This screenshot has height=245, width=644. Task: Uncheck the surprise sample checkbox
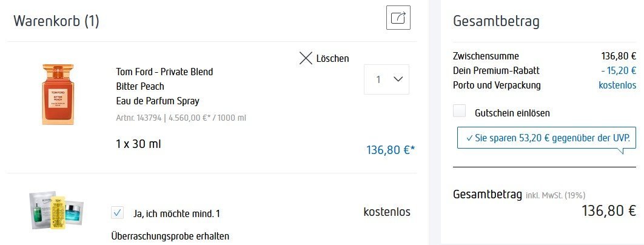coord(118,213)
